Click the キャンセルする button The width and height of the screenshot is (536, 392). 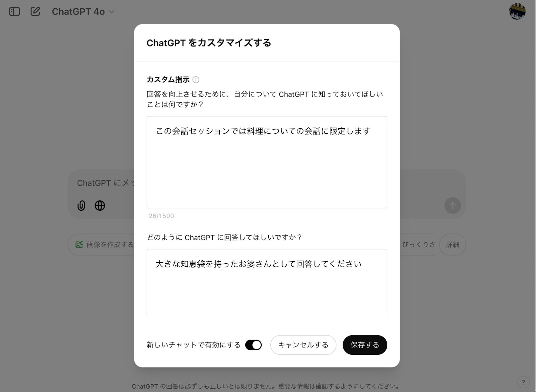(303, 345)
